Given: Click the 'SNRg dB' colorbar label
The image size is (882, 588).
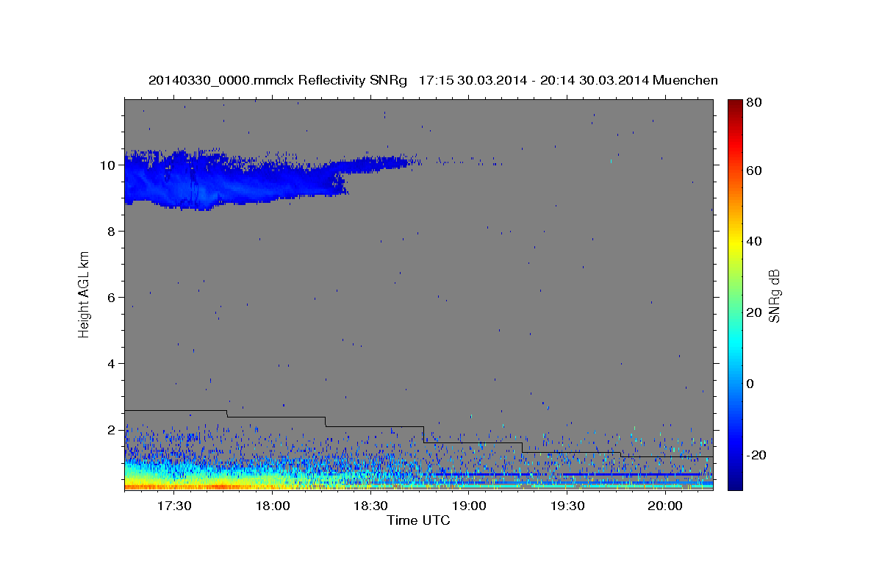Looking at the screenshot, I should [774, 295].
